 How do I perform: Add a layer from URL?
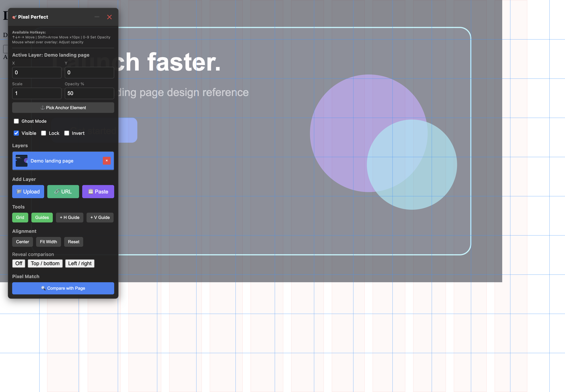click(63, 191)
